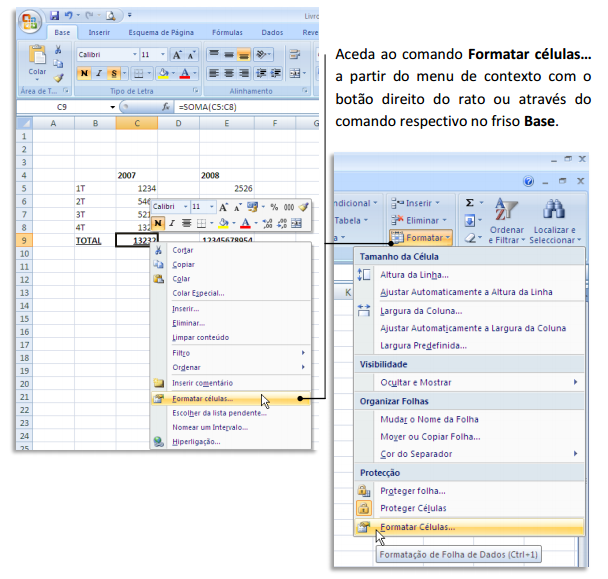Click the insert function fx icon
This screenshot has height=579, width=608.
tap(167, 106)
